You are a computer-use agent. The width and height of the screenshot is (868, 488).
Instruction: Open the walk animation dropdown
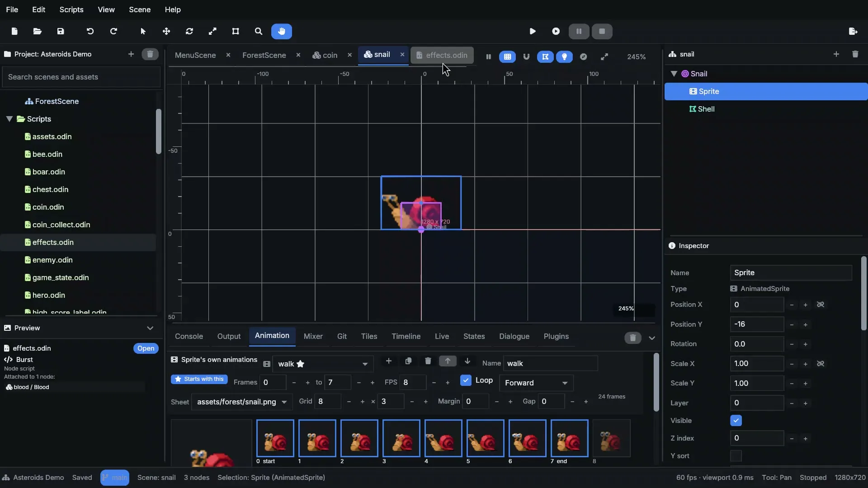(323, 364)
